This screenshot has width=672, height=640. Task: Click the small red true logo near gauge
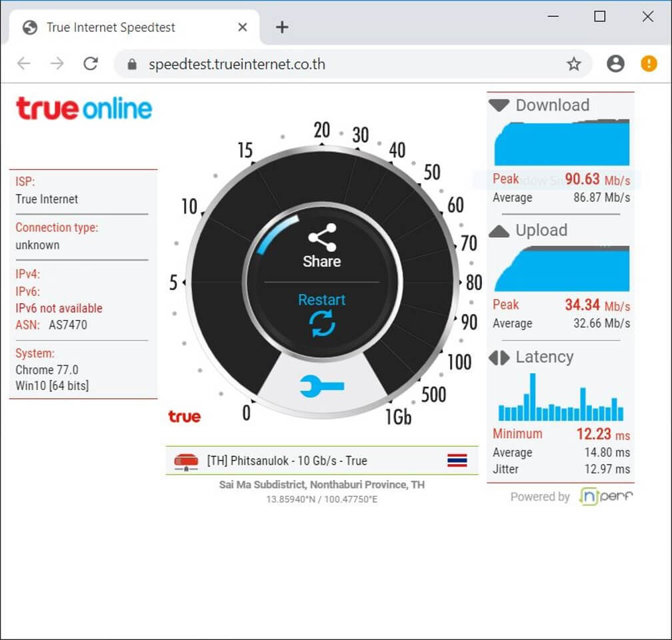pyautogui.click(x=184, y=416)
